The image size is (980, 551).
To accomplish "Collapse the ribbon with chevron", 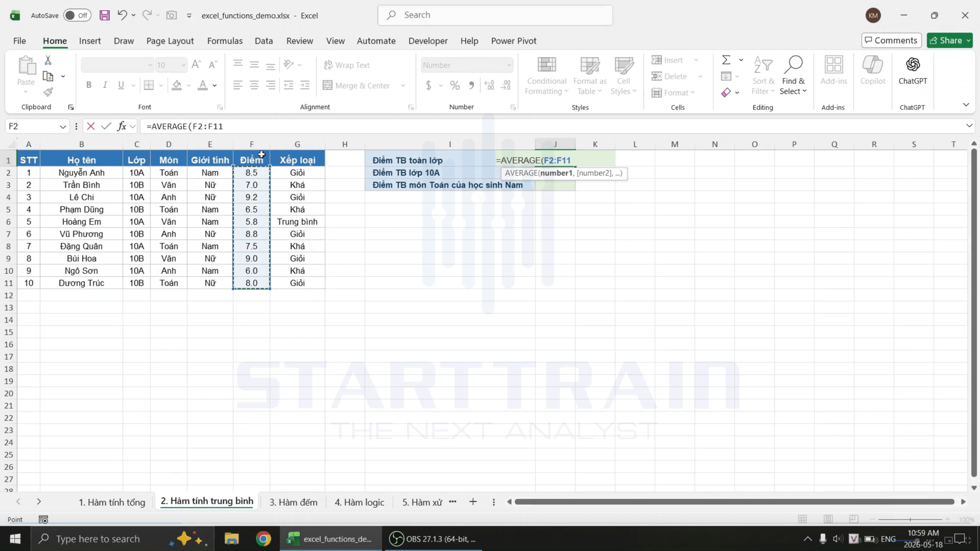I will coord(966,105).
